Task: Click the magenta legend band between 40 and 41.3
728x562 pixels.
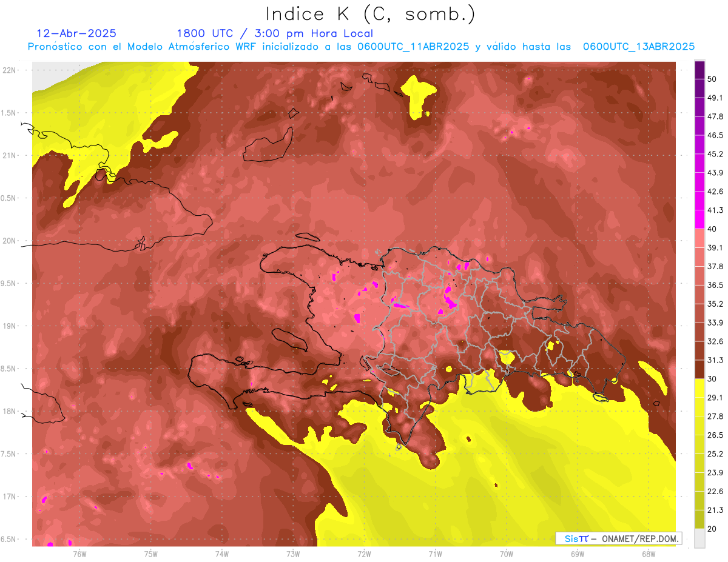Action: (x=699, y=219)
